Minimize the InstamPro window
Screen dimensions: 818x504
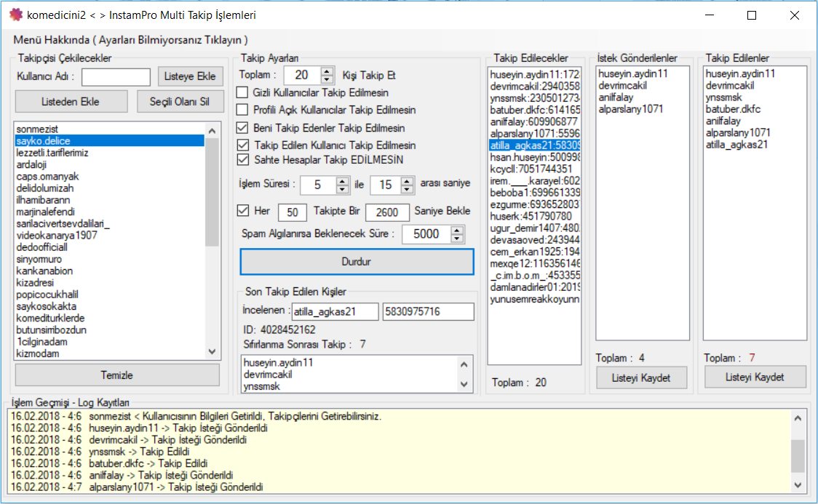pos(710,15)
